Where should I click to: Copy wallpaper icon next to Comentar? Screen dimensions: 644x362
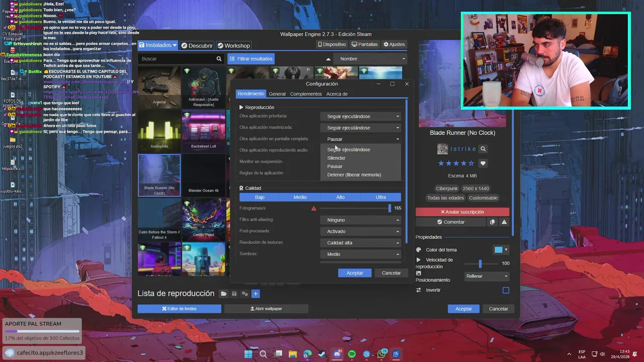tap(492, 222)
